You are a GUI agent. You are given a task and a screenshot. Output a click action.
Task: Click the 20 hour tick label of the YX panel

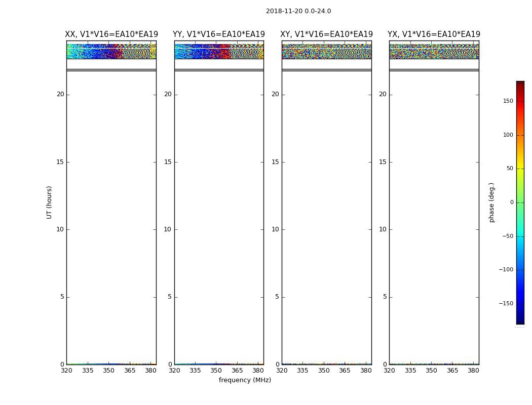[383, 94]
